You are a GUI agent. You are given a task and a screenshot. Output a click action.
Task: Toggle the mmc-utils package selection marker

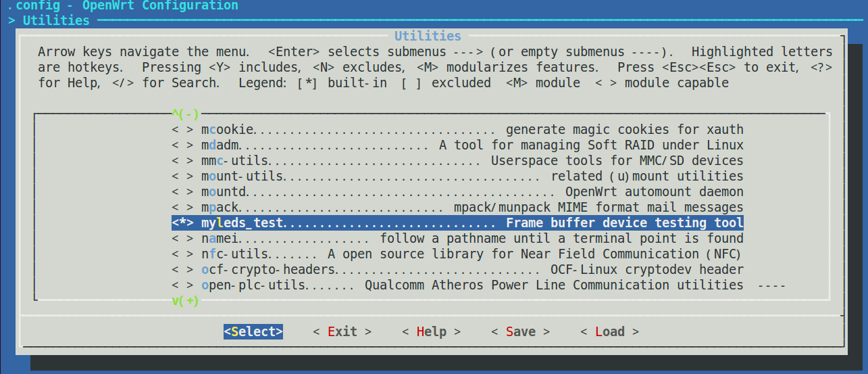[x=183, y=160]
